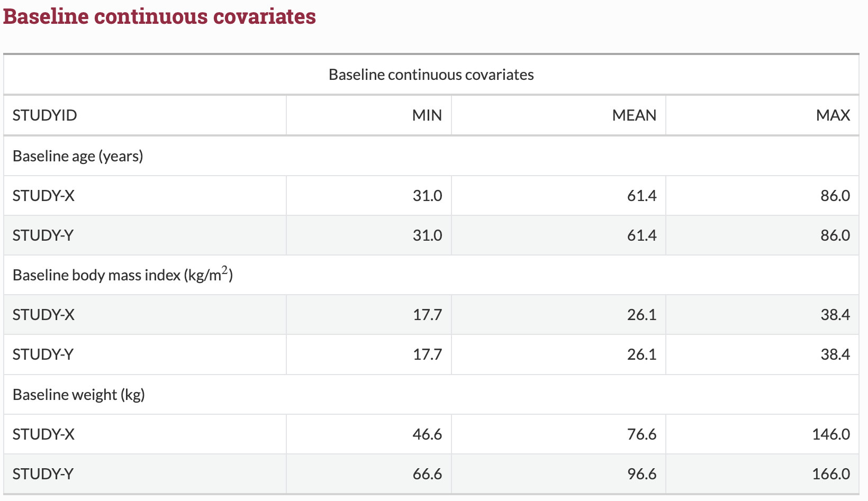This screenshot has height=501, width=868.
Task: Click the "Baseline weight (kg)" group row
Action: [78, 395]
